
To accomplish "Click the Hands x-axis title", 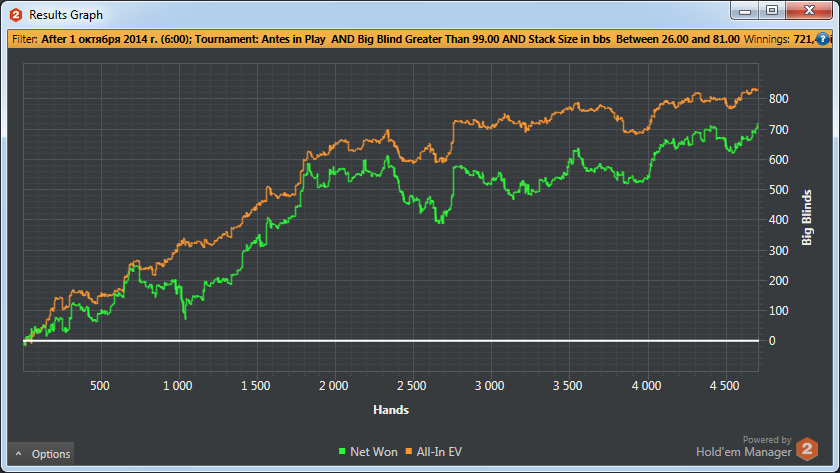I will 390,410.
